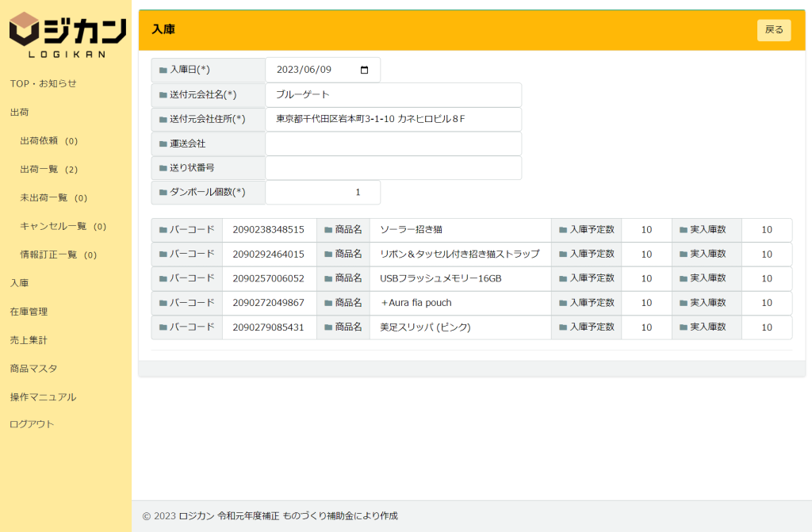Open the TOP・お知らせ menu item
The width and height of the screenshot is (812, 532).
[43, 83]
